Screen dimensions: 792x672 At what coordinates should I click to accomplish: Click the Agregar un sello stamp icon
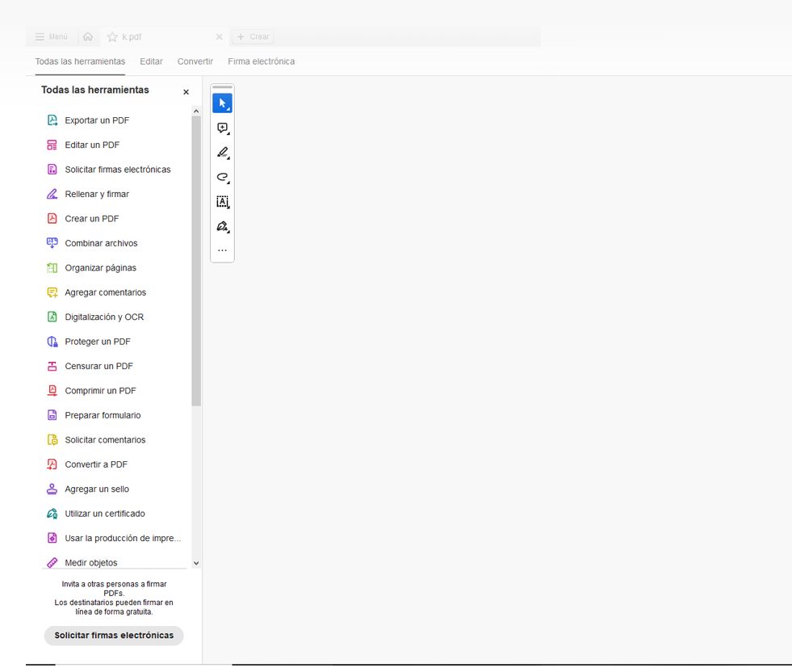click(52, 489)
